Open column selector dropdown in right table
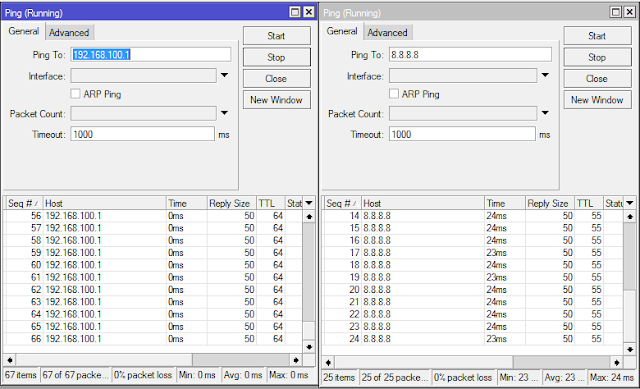The image size is (640, 389). coord(630,203)
